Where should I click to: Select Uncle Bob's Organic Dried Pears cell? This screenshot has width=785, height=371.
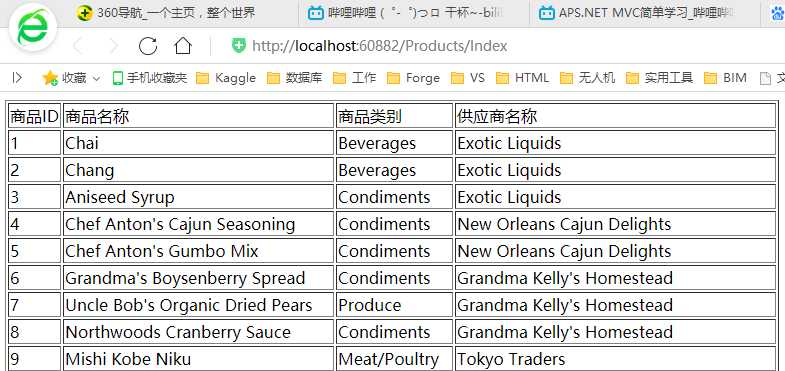click(x=198, y=305)
